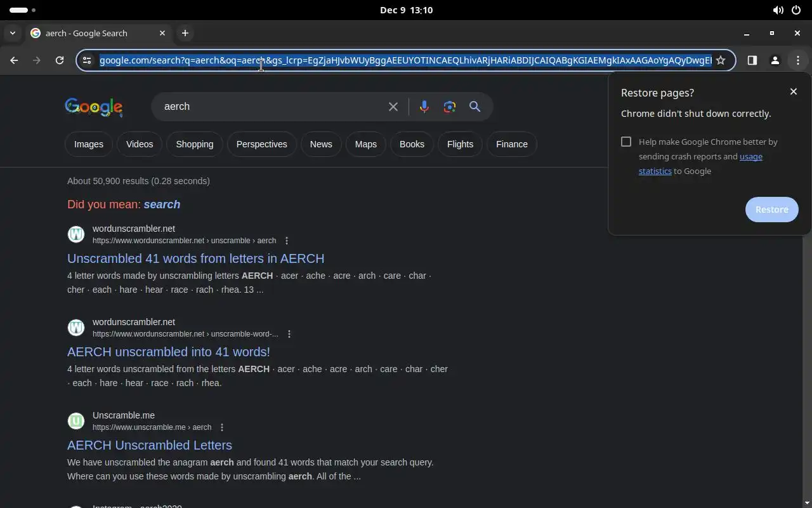The height and width of the screenshot is (508, 812).
Task: Open the clock showing Dec 9 13:10
Action: pos(406,10)
